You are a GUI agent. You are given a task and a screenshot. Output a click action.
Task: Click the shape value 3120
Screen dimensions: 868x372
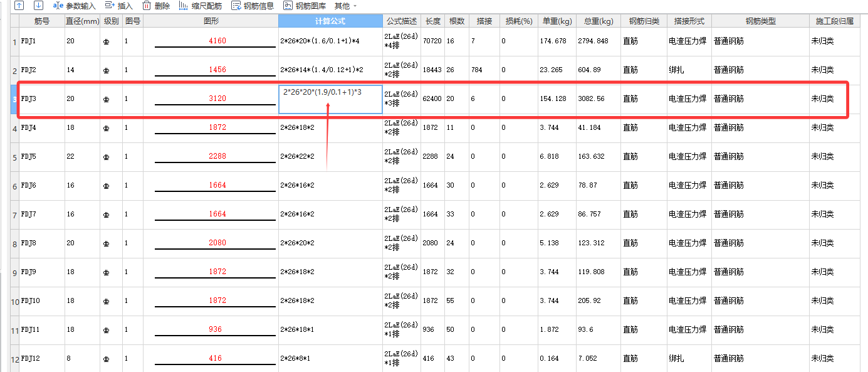(x=217, y=98)
